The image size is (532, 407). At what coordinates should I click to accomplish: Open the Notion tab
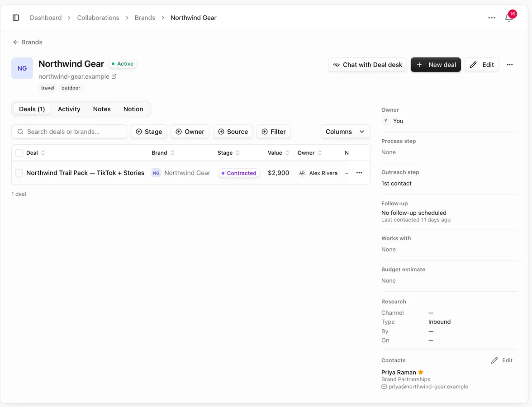point(133,109)
